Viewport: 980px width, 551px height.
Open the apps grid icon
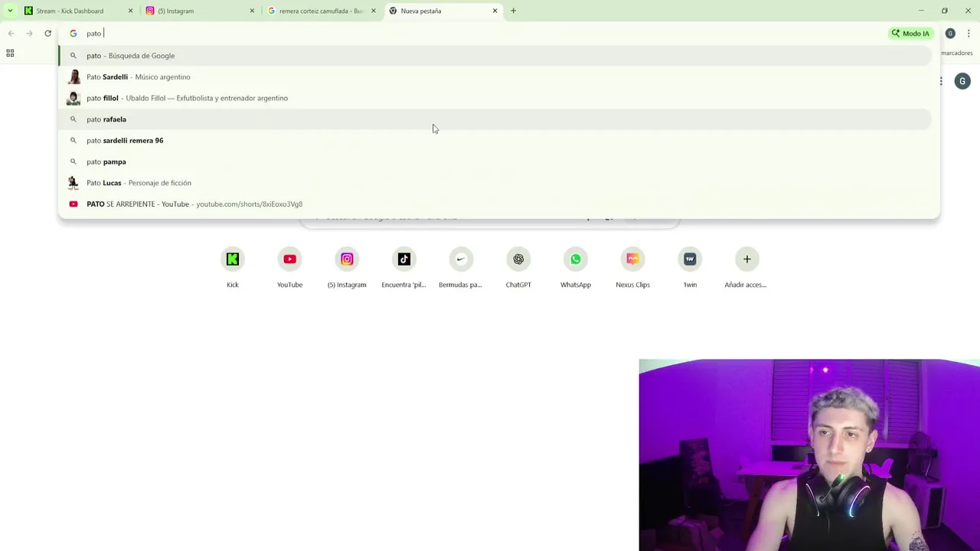point(10,53)
